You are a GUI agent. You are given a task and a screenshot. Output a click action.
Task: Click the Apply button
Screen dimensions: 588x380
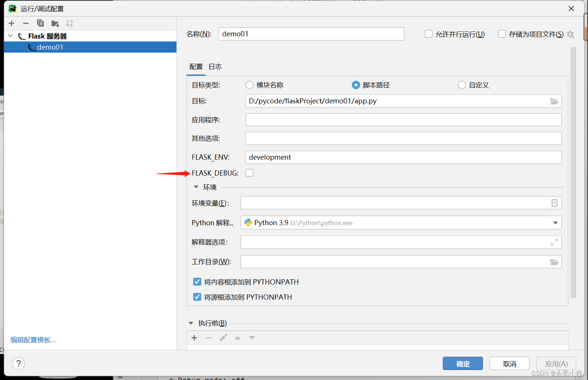point(556,364)
